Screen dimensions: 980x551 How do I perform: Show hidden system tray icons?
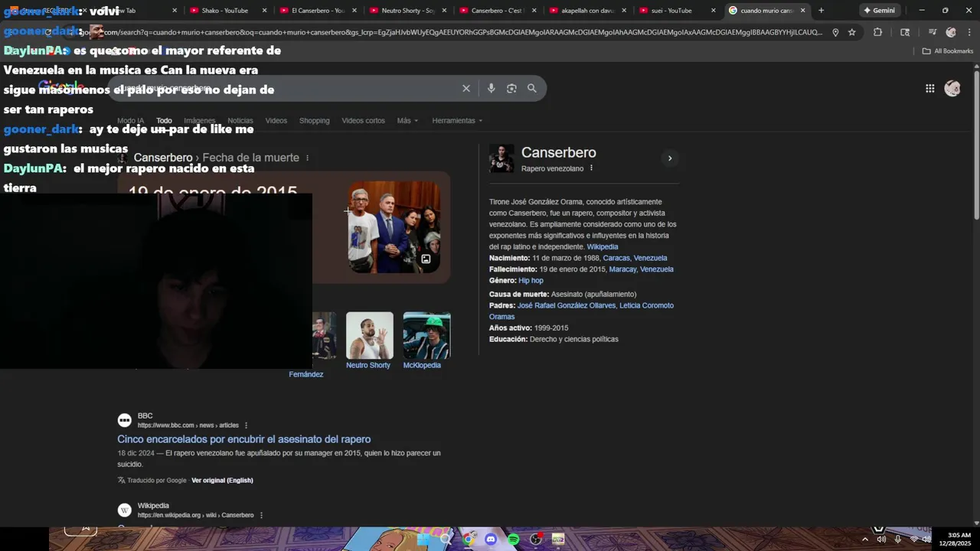865,540
